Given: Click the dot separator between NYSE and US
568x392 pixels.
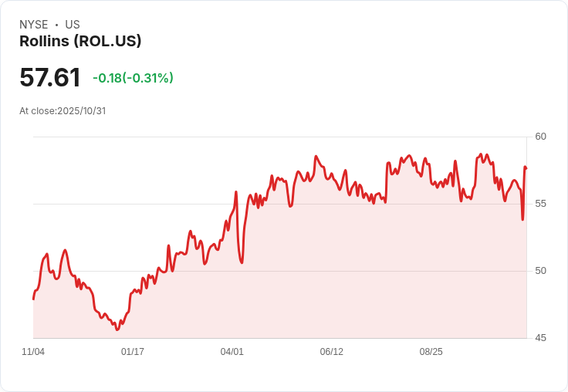Looking at the screenshot, I should tap(57, 25).
